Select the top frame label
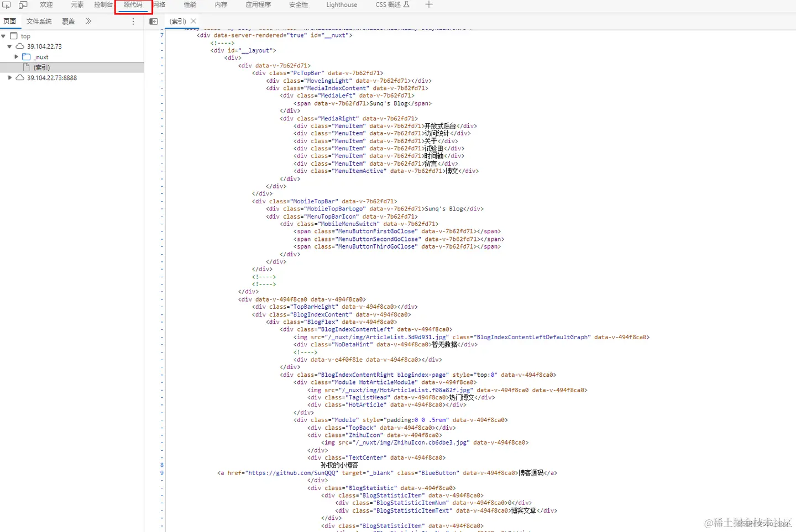This screenshot has width=796, height=532. 25,36
